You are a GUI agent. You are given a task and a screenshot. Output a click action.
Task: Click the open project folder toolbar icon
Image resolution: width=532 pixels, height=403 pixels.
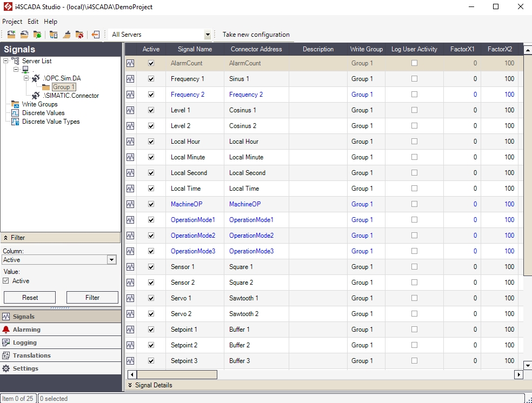(24, 35)
